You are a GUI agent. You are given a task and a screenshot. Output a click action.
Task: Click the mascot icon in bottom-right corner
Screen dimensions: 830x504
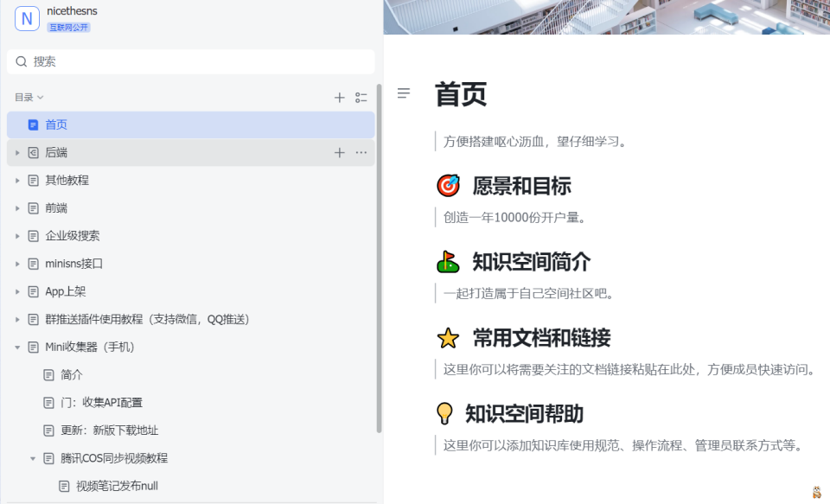coord(817,492)
